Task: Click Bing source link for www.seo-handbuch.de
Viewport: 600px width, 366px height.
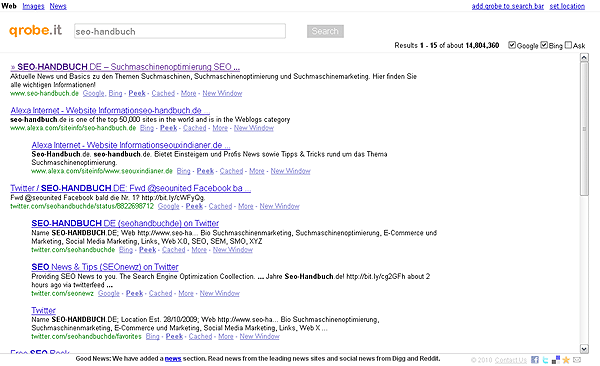Action: tap(115, 93)
